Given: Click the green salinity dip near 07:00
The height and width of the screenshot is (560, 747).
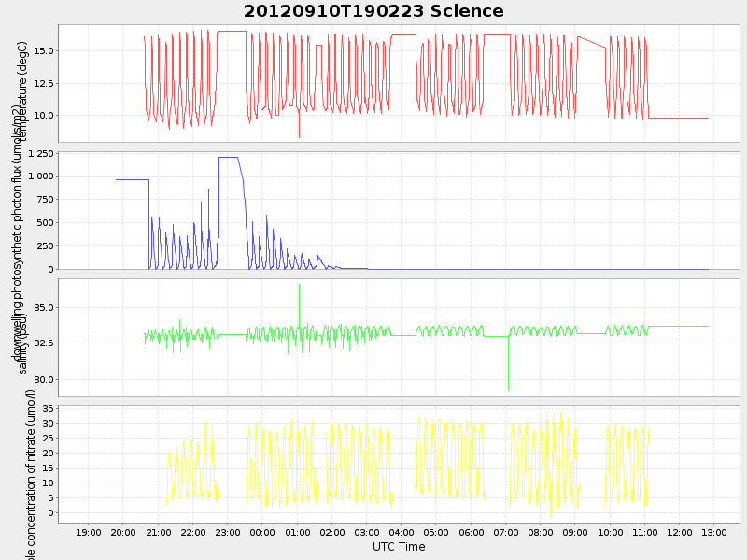Looking at the screenshot, I should [508, 364].
